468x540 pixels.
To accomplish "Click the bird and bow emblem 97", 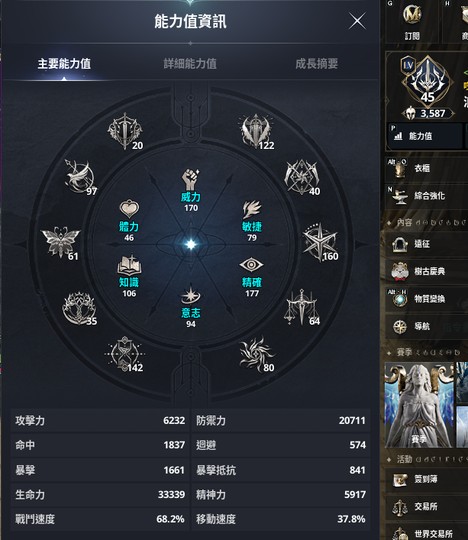I will coord(80,177).
